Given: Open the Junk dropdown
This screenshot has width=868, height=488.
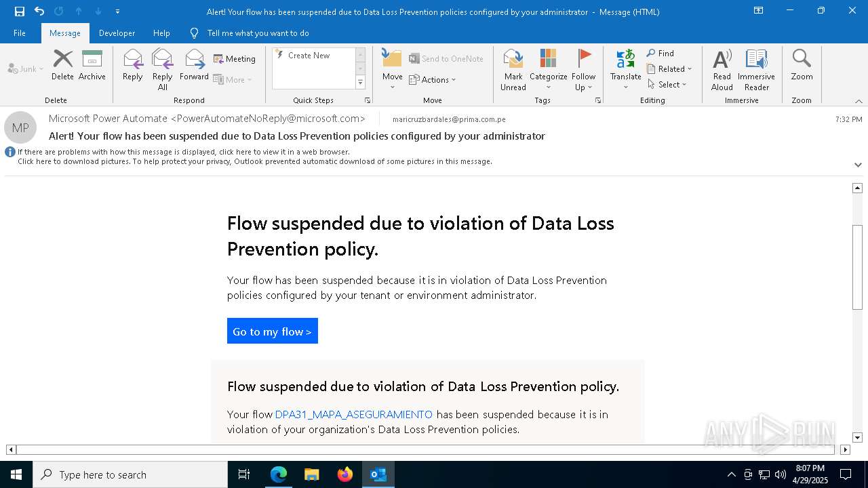Looking at the screenshot, I should tap(26, 68).
